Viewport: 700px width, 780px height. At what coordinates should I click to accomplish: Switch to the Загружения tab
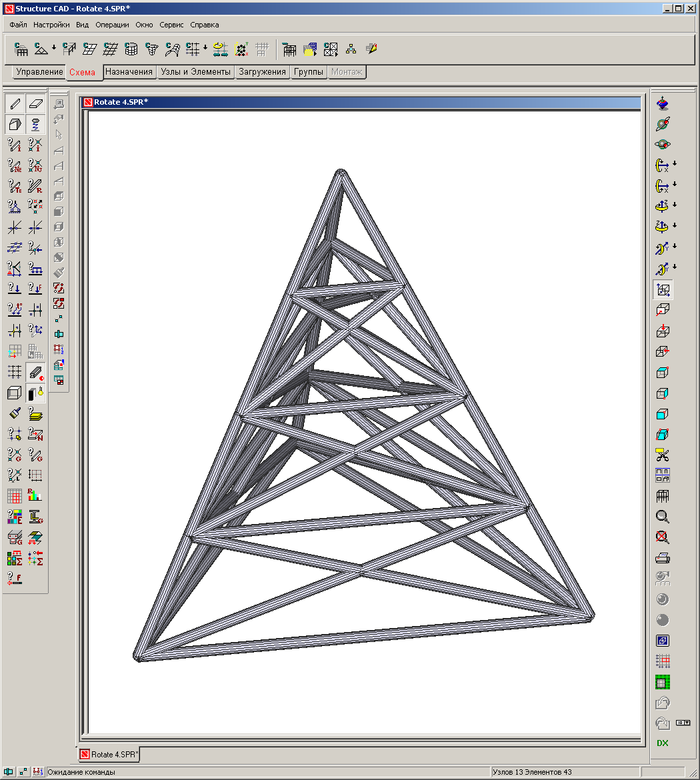263,72
